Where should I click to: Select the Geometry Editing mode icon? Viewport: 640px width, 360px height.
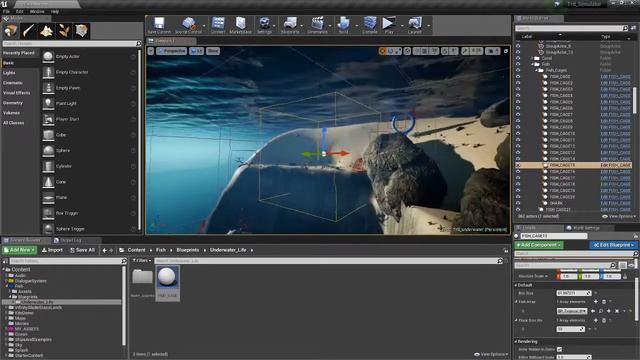[82, 31]
